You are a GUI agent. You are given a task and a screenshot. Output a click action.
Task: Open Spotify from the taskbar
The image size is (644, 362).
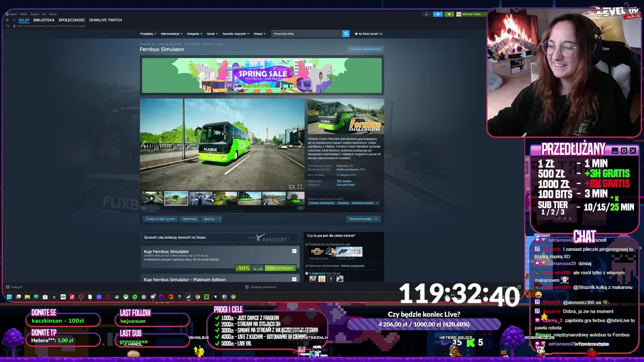tap(135, 297)
